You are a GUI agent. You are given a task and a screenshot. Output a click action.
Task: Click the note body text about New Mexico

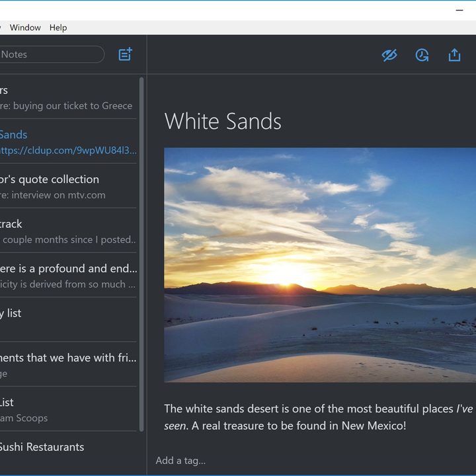click(318, 417)
